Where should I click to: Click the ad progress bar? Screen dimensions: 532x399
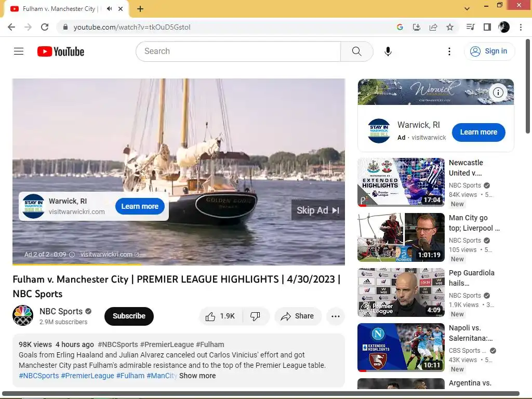[179, 264]
